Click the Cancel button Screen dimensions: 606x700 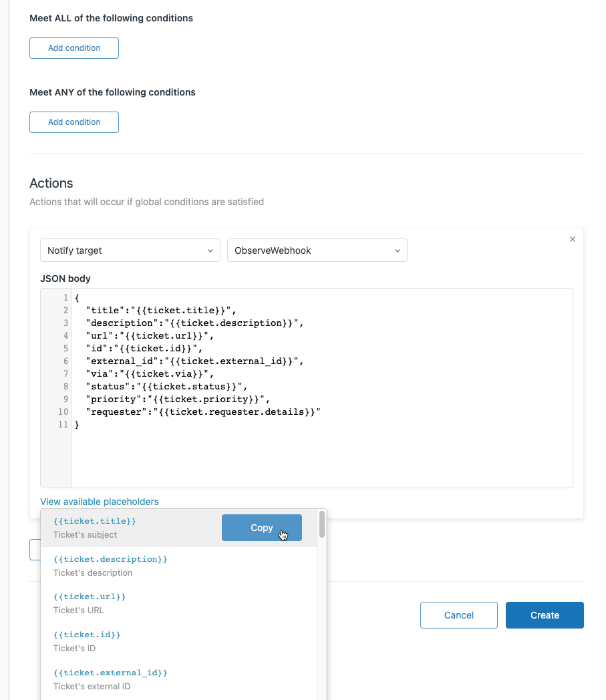tap(458, 615)
